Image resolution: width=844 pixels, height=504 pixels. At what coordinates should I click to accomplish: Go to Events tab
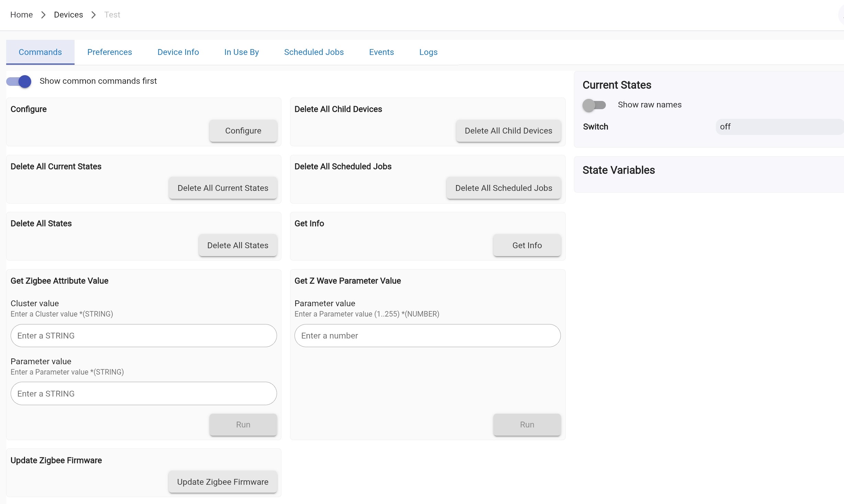(x=381, y=52)
